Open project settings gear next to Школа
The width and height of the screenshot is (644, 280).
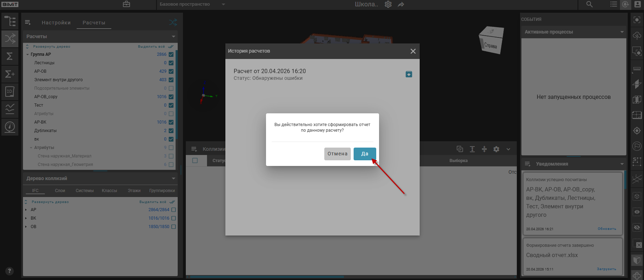click(x=388, y=4)
